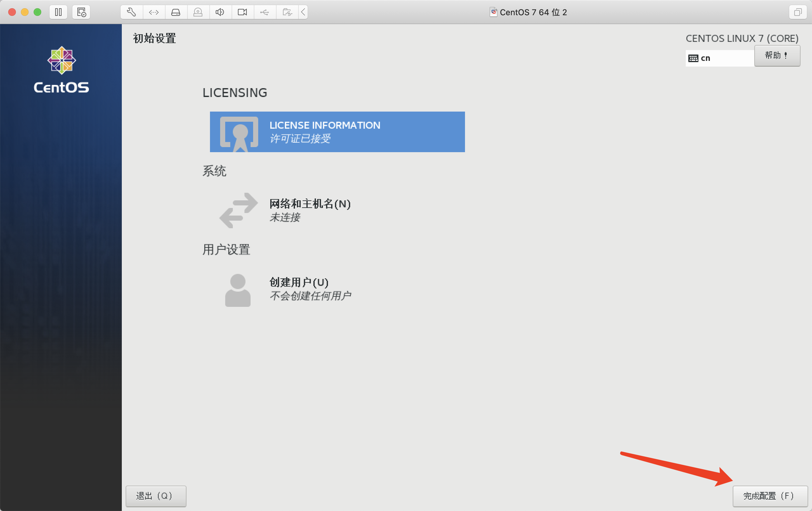Click the hard disk drive icon
The image size is (812, 511).
coord(176,12)
